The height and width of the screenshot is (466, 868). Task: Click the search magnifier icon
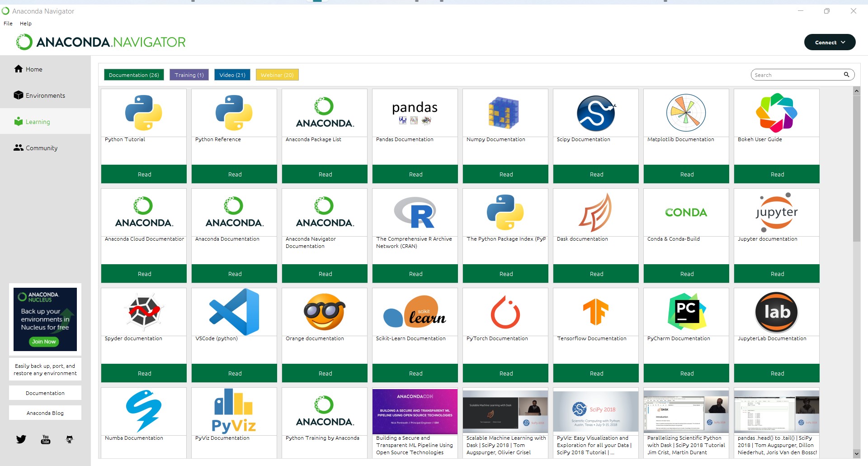click(846, 75)
